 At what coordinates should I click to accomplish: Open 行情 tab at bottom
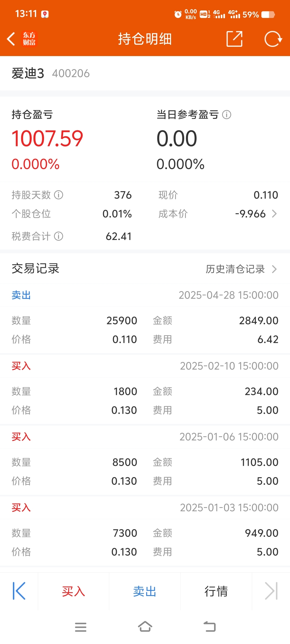click(216, 591)
